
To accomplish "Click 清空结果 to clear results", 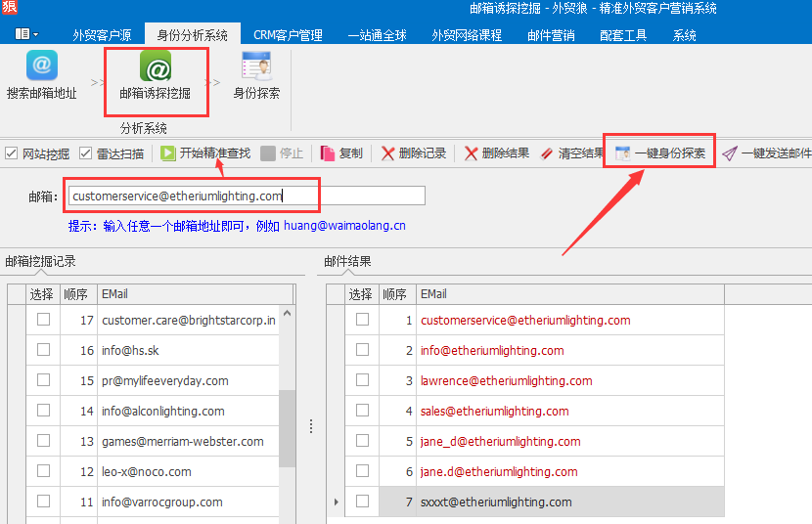I will pyautogui.click(x=571, y=153).
